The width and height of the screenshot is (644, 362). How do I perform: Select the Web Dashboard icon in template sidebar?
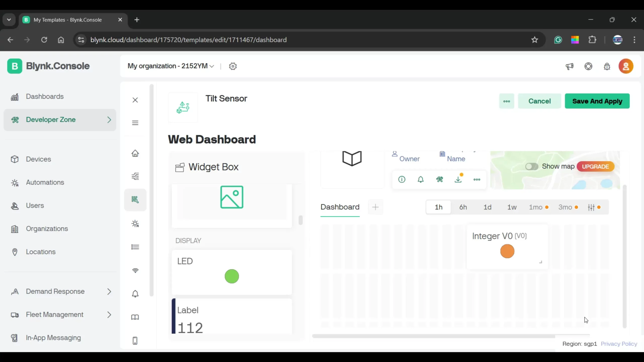pyautogui.click(x=135, y=200)
